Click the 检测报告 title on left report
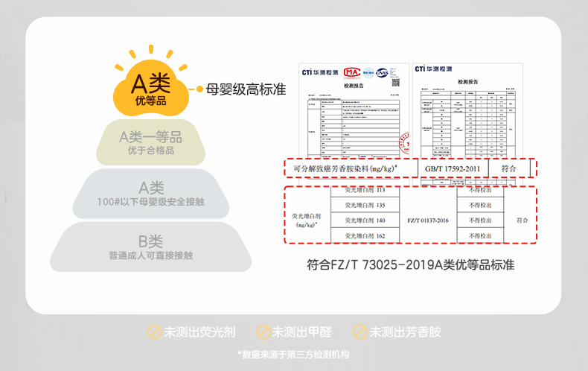Viewport: 588px width, 371px height. click(x=354, y=86)
